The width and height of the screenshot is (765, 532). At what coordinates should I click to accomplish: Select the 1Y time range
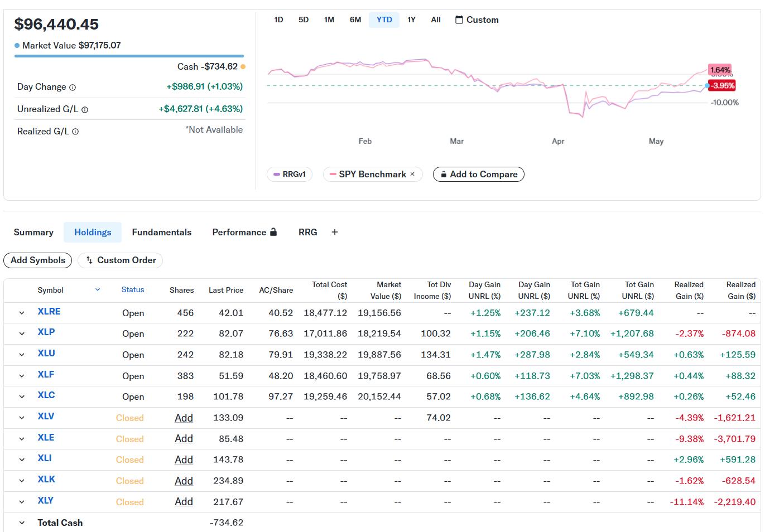(x=411, y=20)
